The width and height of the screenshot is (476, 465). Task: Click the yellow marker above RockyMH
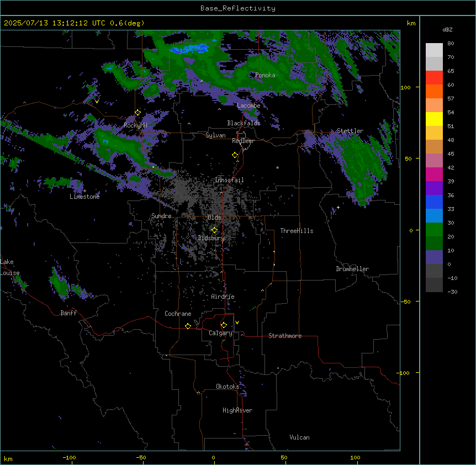pyautogui.click(x=137, y=113)
